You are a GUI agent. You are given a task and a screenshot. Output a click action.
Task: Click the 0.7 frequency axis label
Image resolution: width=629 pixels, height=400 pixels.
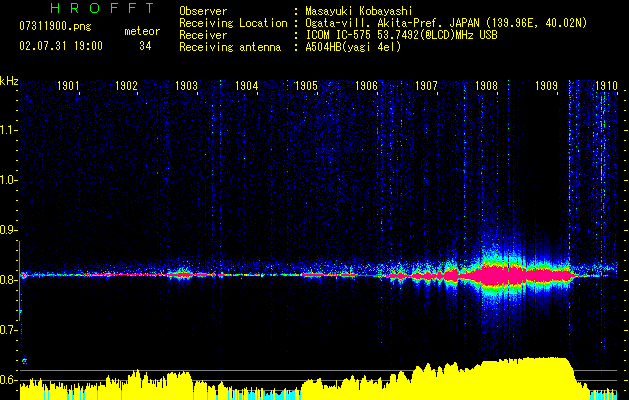click(x=8, y=330)
